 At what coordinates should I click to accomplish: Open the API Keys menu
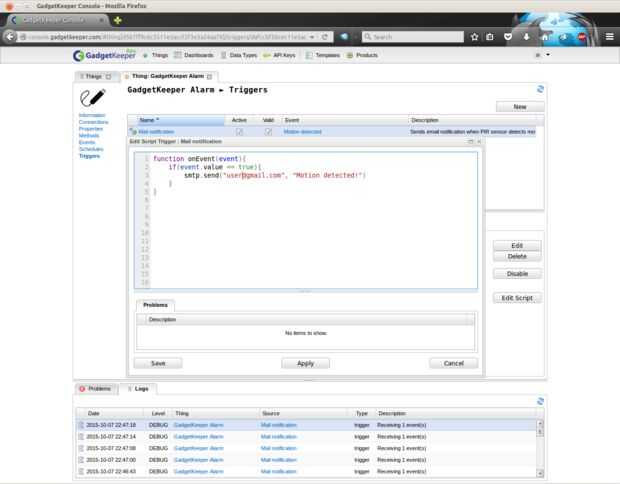[280, 55]
